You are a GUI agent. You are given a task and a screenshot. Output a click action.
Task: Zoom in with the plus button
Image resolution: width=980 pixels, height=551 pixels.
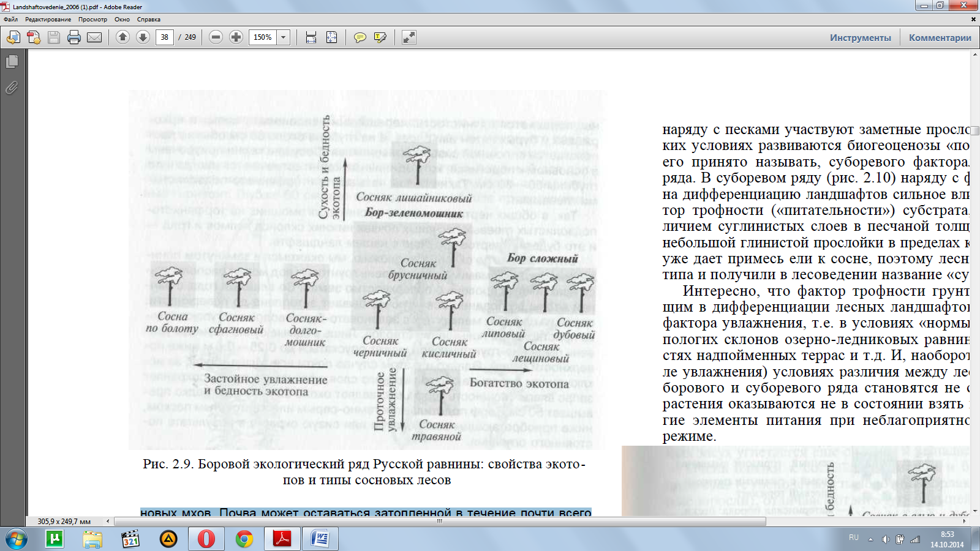(x=236, y=37)
